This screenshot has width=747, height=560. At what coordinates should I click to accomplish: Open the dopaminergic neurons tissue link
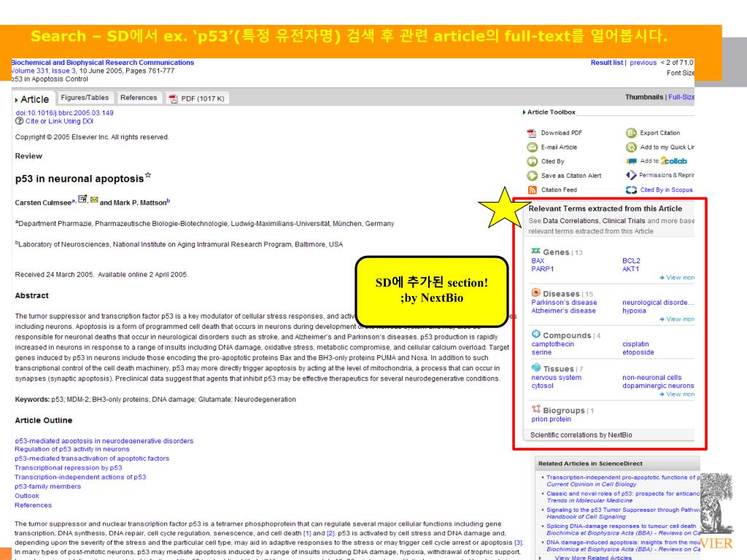[x=658, y=386]
